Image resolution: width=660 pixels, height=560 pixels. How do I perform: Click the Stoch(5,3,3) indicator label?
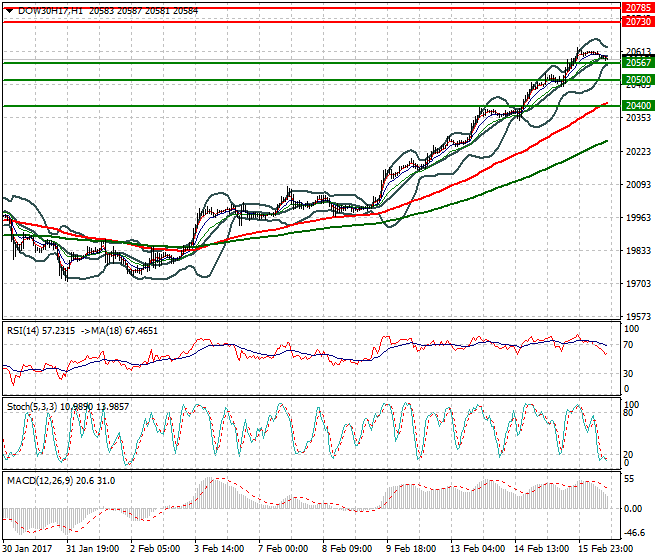(x=33, y=407)
